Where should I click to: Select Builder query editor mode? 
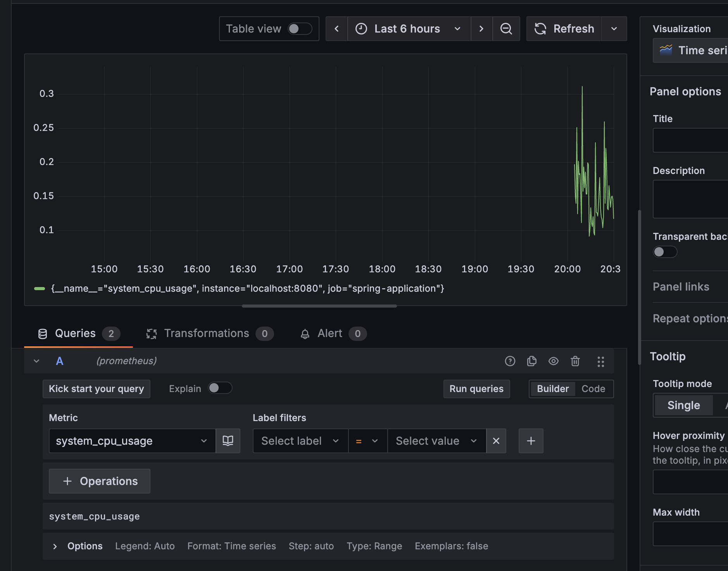(x=553, y=389)
